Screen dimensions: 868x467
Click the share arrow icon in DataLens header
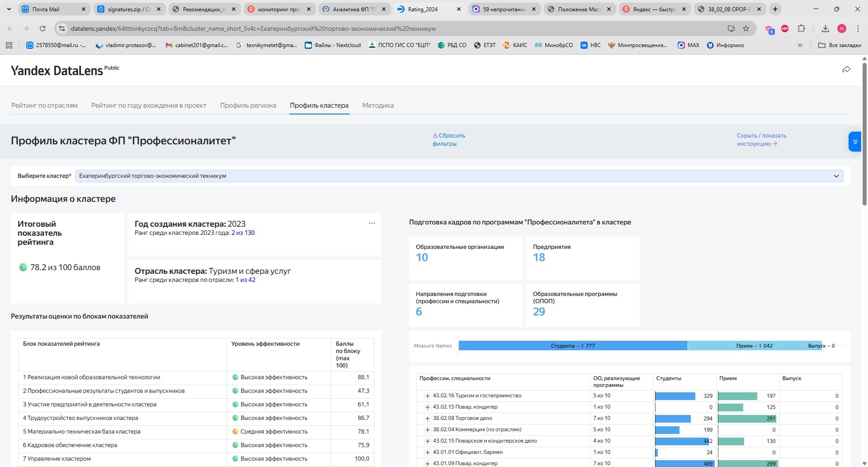(846, 70)
